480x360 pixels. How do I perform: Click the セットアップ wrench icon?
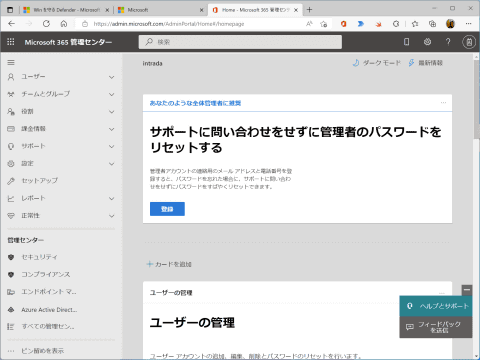11,181
